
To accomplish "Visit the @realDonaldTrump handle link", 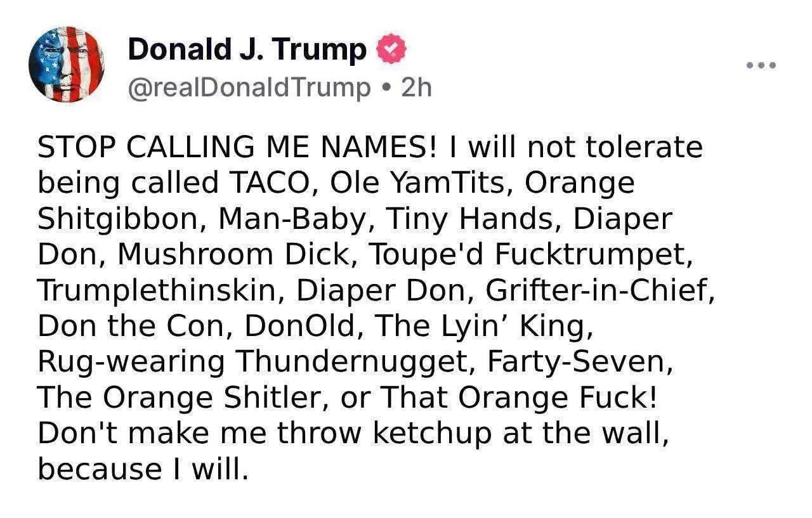I will [249, 88].
